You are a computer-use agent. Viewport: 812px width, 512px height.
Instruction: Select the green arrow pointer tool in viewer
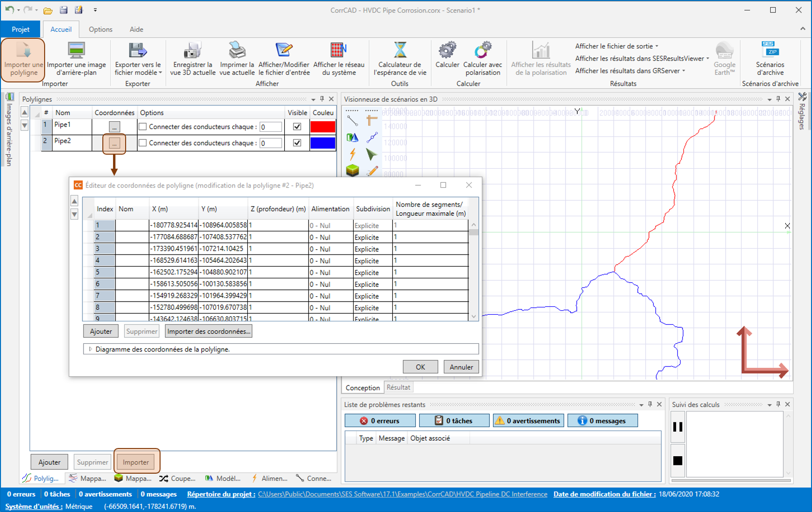pyautogui.click(x=372, y=154)
